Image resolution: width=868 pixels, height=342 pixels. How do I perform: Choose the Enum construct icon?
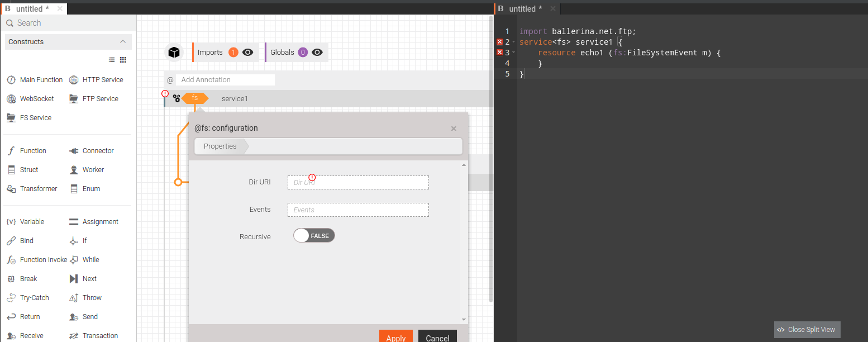(x=74, y=189)
